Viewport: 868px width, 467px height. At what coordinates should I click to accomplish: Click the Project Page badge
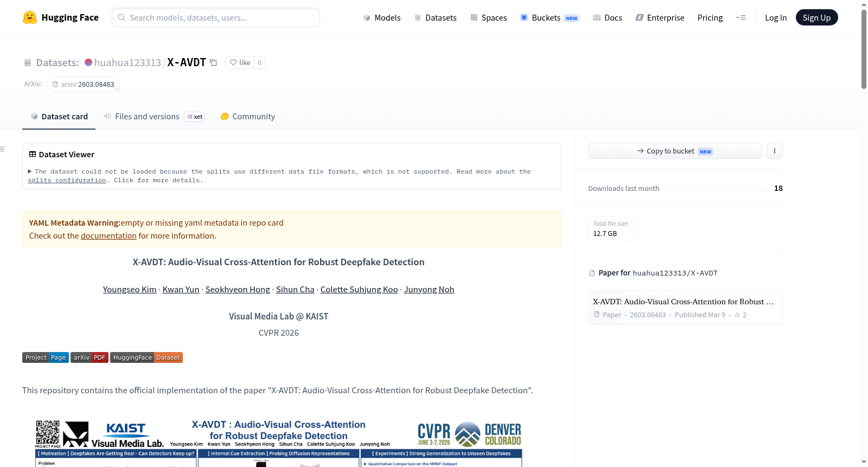46,357
